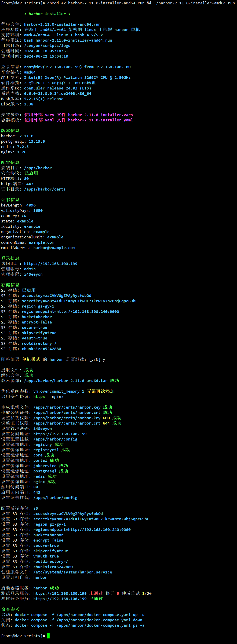Image resolution: width=237 pixels, height=644 pixels.
Task: Click loaded image path harbor-2.11.0-amd64.tar
Action: pyautogui.click(x=66, y=380)
